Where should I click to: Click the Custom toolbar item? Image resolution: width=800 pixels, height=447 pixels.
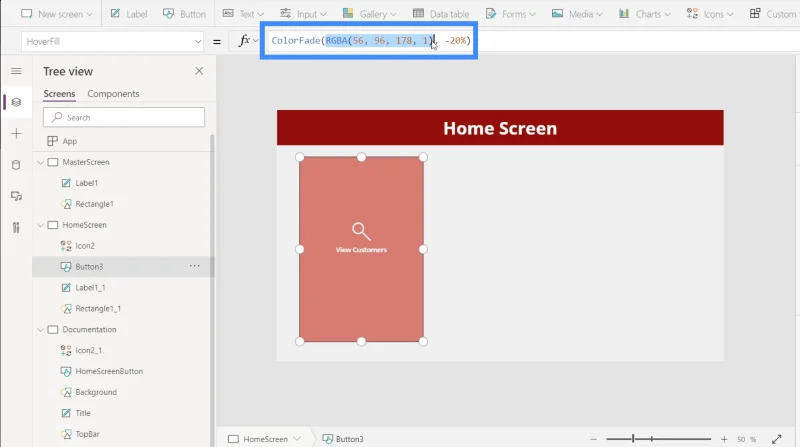[772, 14]
